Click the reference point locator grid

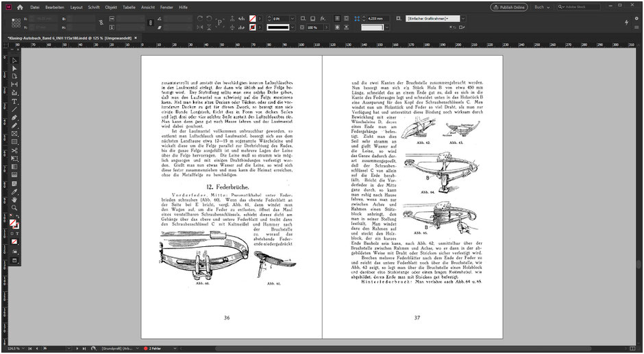tap(16, 23)
